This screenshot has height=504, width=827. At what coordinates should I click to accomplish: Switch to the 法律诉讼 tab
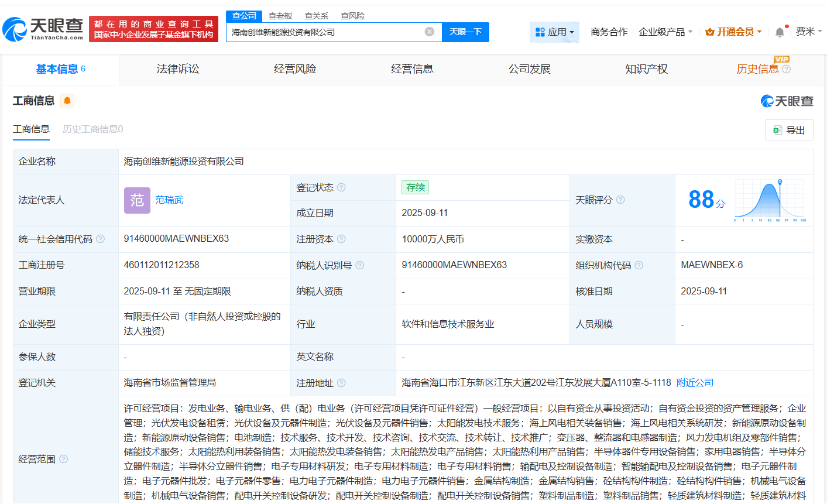click(x=177, y=68)
